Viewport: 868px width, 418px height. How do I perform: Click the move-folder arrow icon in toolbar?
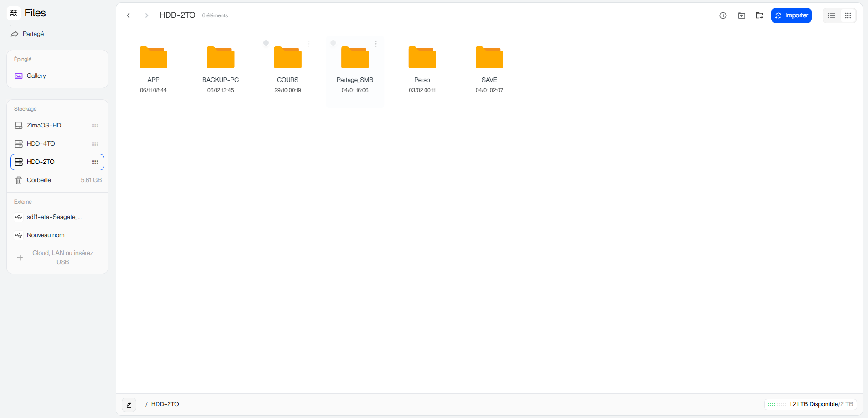tap(760, 15)
